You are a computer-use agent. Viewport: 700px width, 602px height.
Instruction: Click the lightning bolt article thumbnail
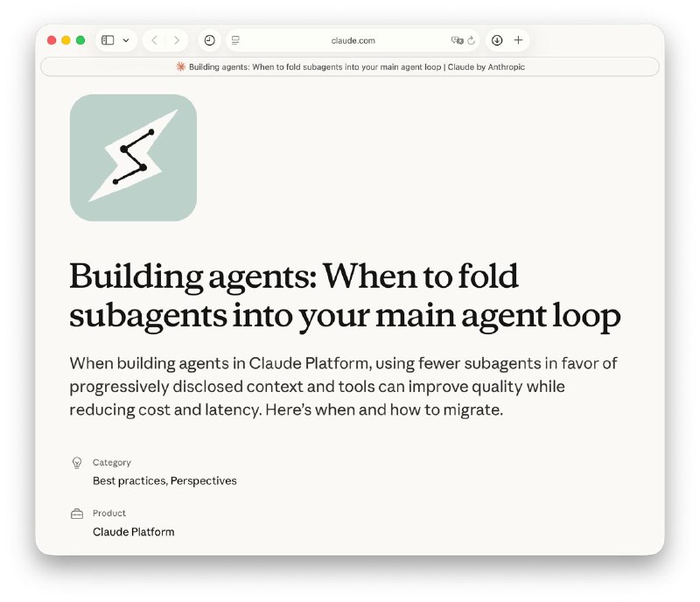click(x=134, y=157)
